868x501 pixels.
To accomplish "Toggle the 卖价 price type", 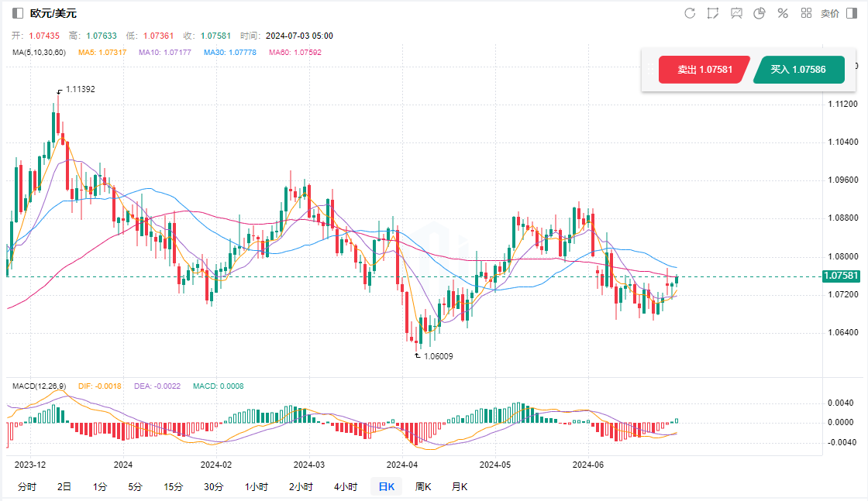I will (829, 13).
